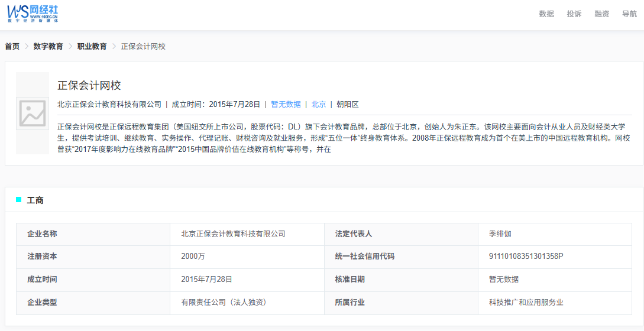Open the 投诉 menu
644x331 pixels.
click(x=574, y=14)
